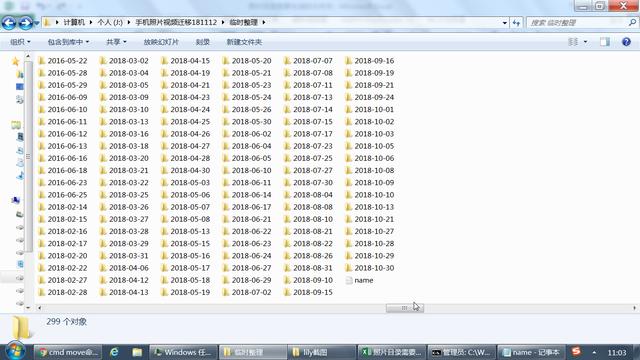Image resolution: width=640 pixels, height=360 pixels.
Task: Select folder 2018-09-16
Action: tap(370, 61)
